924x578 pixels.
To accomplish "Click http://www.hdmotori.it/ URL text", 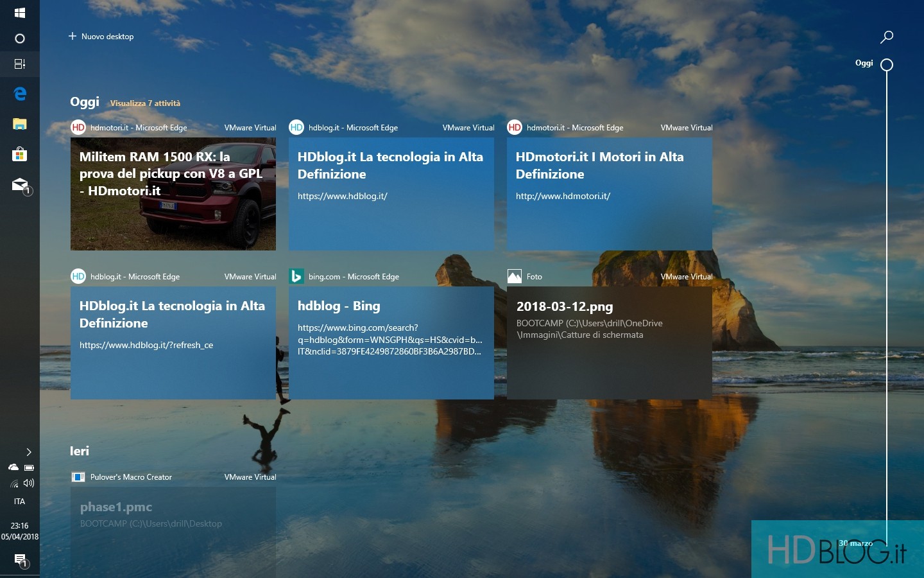I will pyautogui.click(x=563, y=196).
